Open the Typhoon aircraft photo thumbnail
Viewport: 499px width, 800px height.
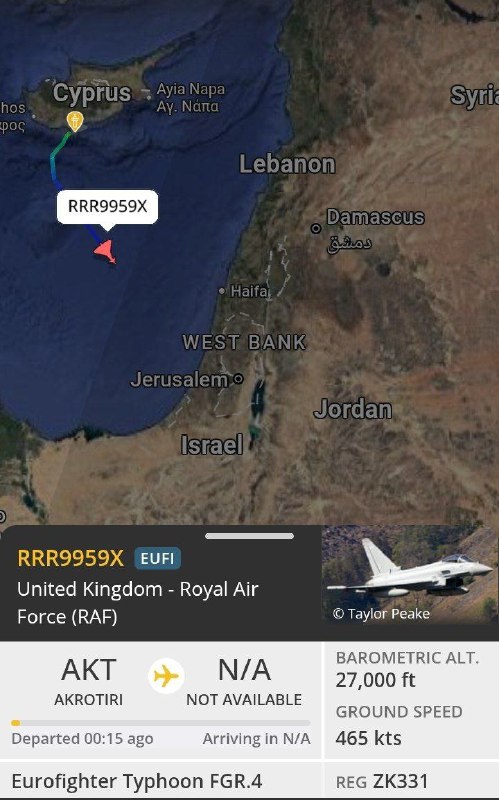tap(410, 574)
